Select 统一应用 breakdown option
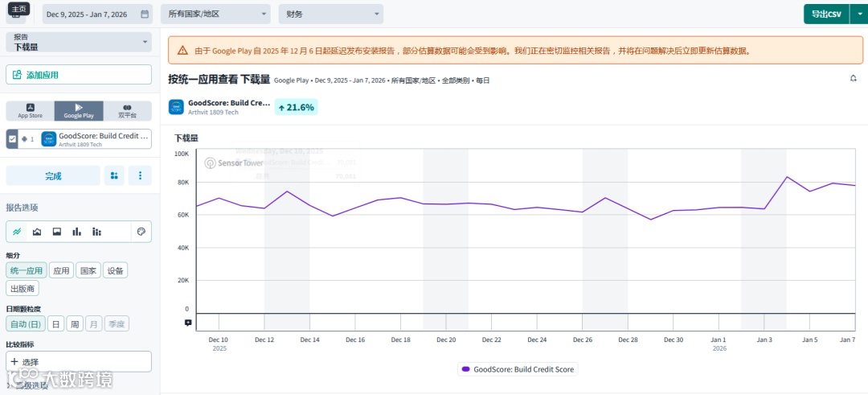 click(27, 270)
